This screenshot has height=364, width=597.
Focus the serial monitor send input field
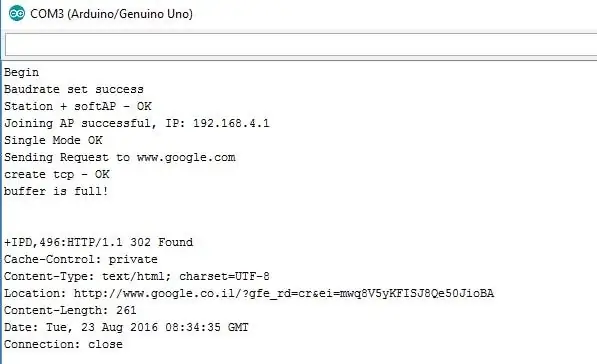[x=301, y=45]
